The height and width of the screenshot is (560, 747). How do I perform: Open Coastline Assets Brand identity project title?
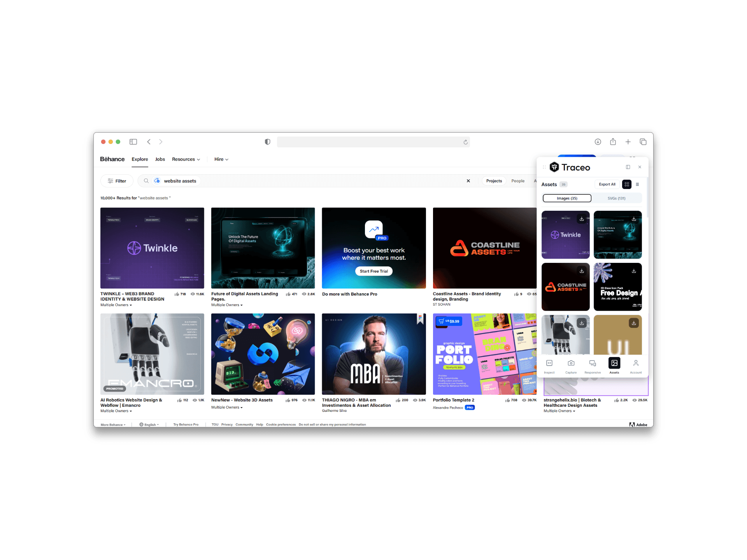467,296
